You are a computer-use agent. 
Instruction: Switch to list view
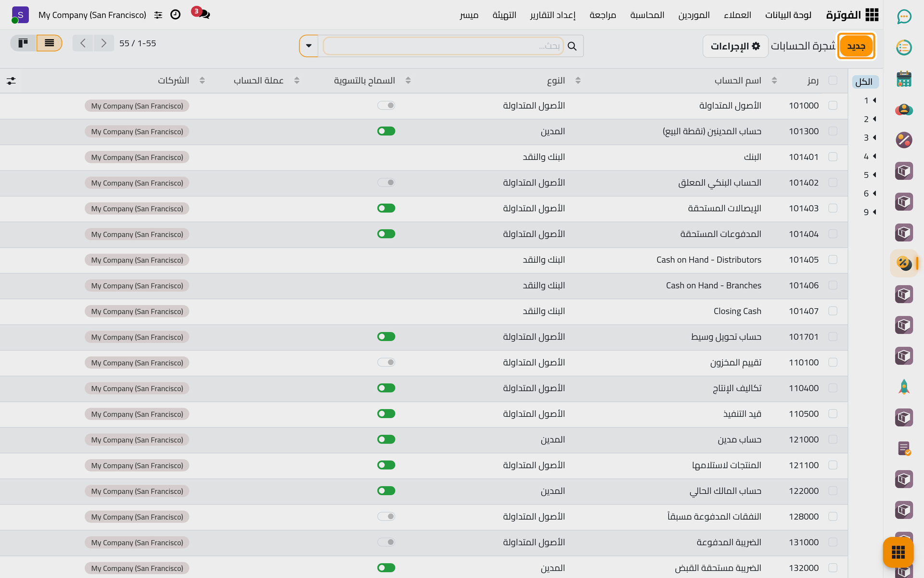click(49, 43)
